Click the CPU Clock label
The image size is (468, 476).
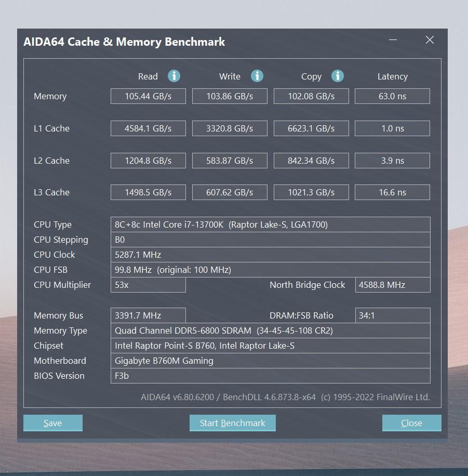(55, 255)
